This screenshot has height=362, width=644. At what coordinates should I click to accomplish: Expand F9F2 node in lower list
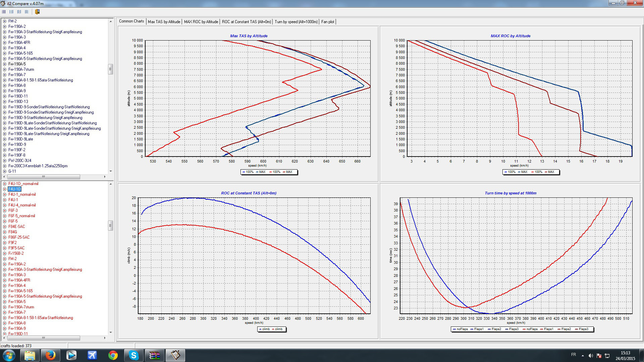point(4,243)
